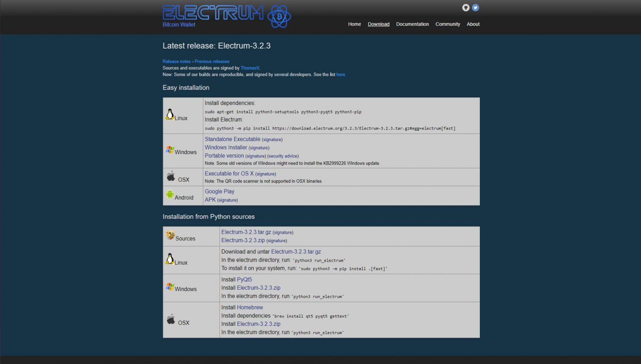Click the 'brew install qt5 pyqt5 gettext' command
Image resolution: width=641 pixels, height=364 pixels.
[310, 316]
